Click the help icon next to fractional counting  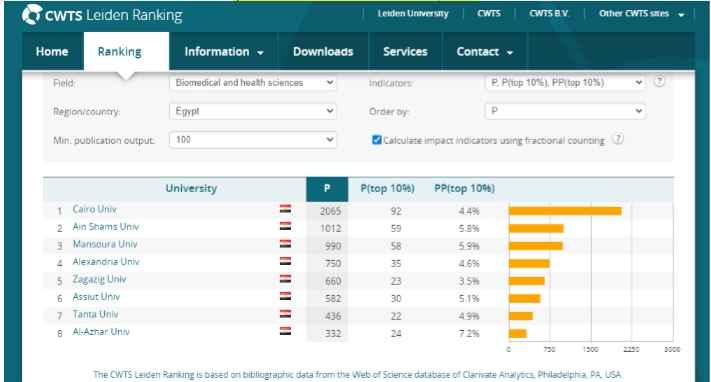618,139
